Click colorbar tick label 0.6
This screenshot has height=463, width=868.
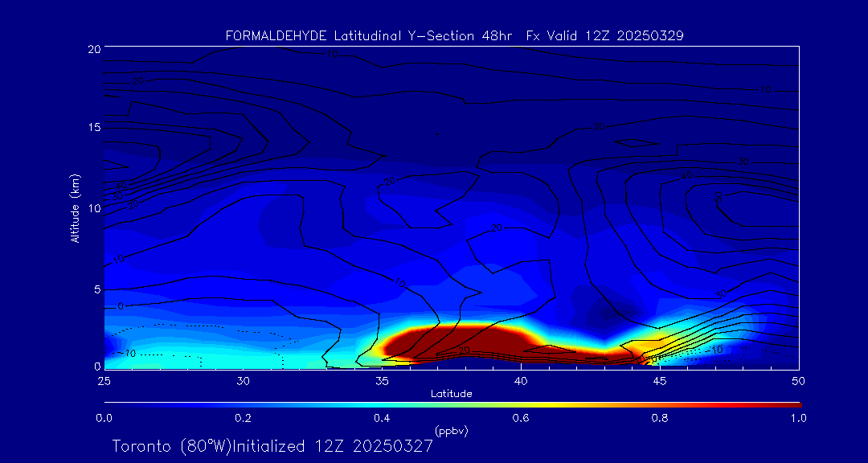click(521, 418)
